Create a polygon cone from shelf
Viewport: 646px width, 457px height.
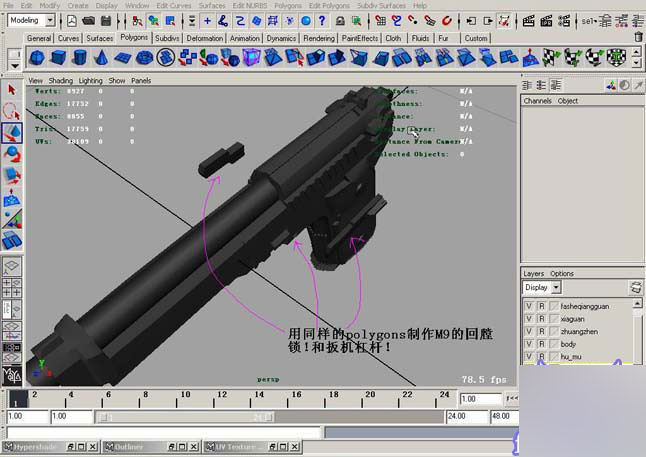101,58
